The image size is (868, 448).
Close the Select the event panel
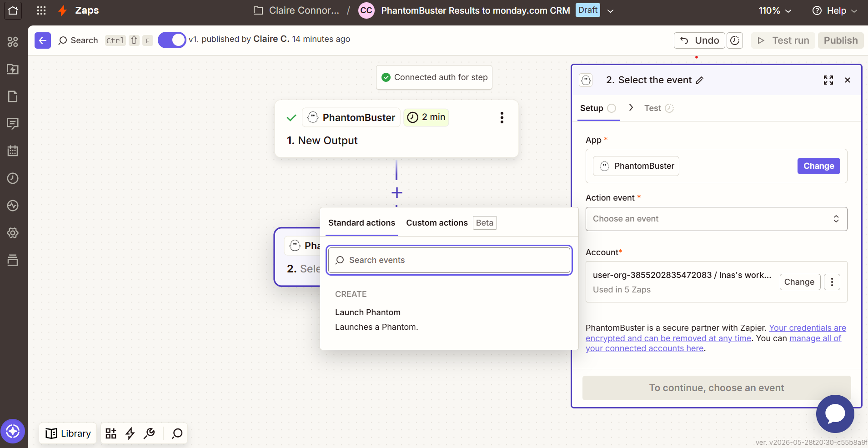coord(848,80)
